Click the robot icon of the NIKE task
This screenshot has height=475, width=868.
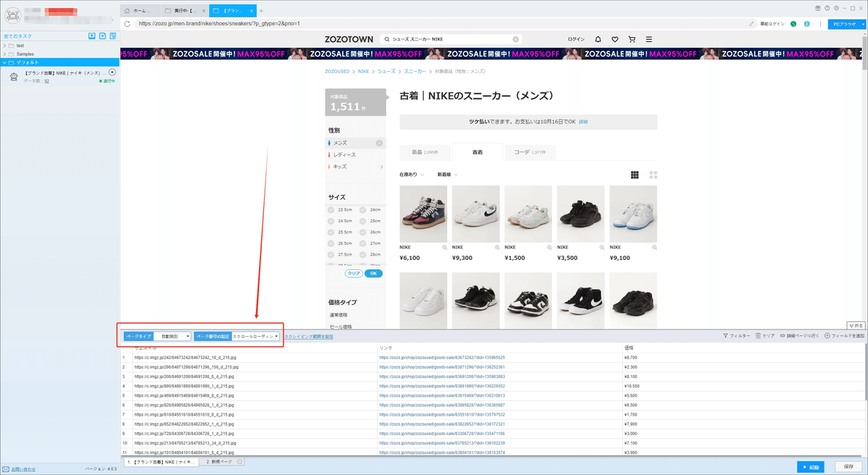point(14,77)
